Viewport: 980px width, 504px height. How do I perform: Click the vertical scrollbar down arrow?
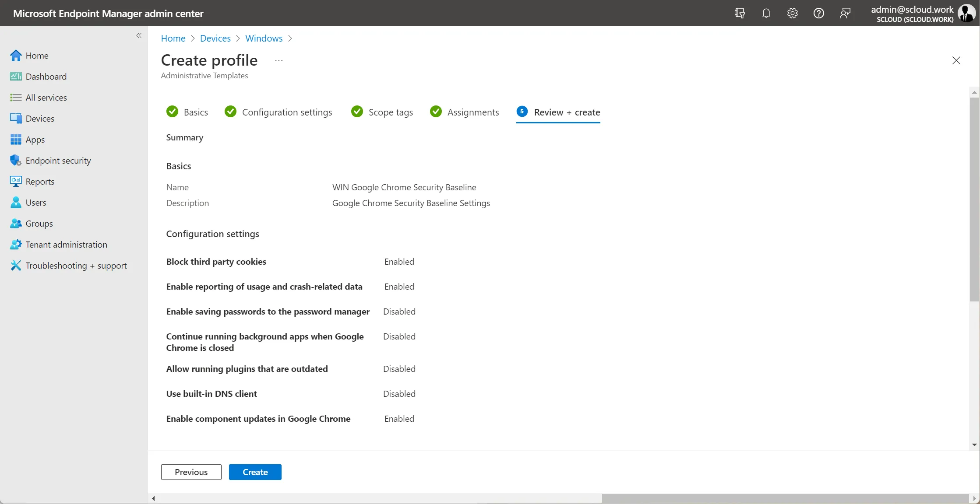click(x=974, y=445)
